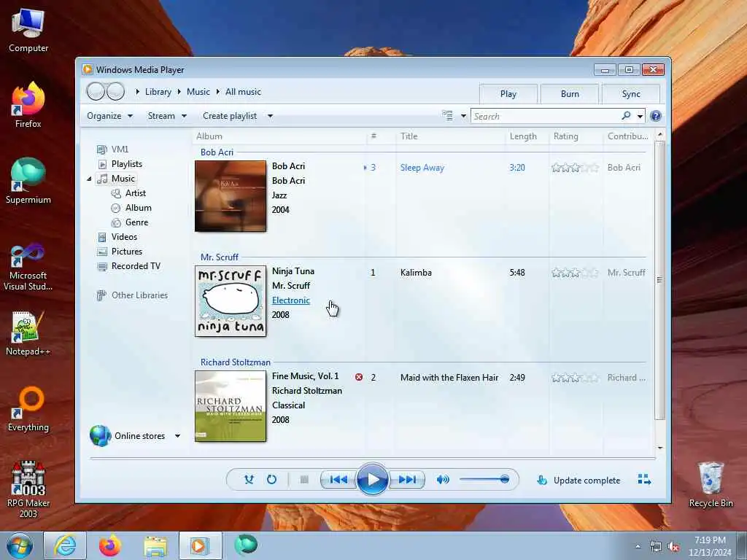
Task: Skip to the next track
Action: pos(407,480)
